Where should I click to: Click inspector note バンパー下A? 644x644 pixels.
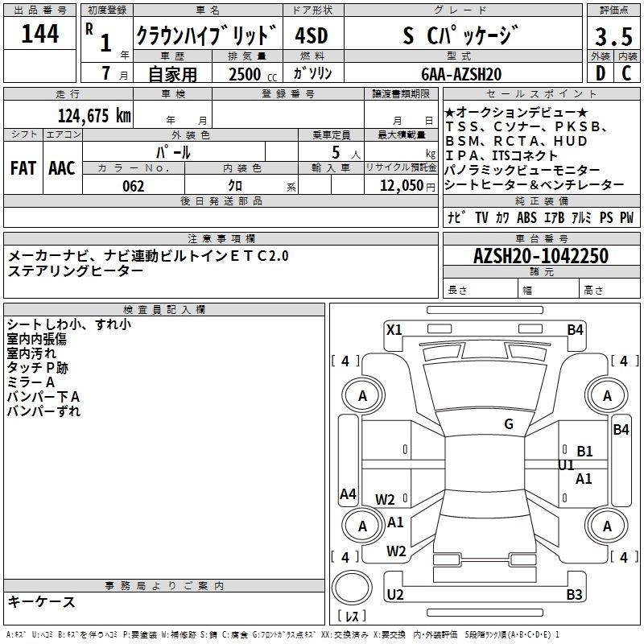[x=43, y=397]
